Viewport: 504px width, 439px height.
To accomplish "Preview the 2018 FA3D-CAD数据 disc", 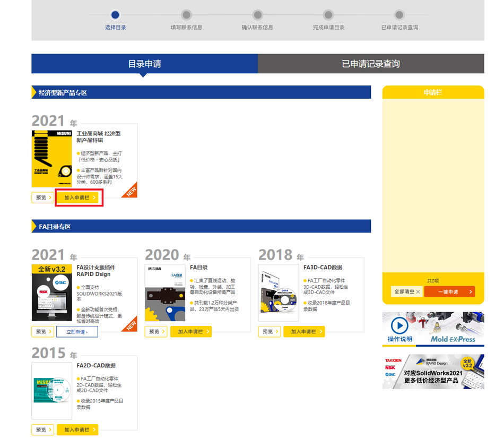I will 270,332.
